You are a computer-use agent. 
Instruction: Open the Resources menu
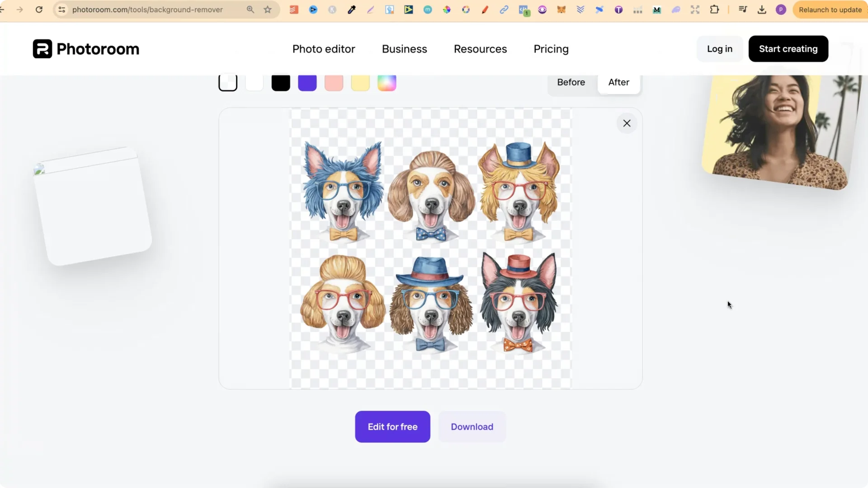tap(480, 49)
